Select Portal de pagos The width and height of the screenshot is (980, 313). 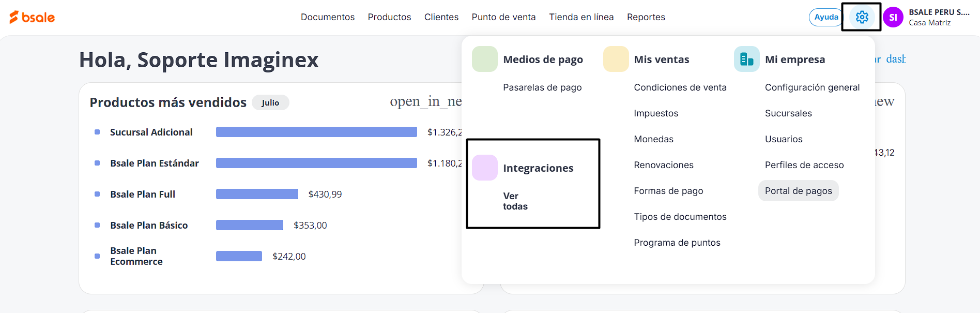point(798,191)
